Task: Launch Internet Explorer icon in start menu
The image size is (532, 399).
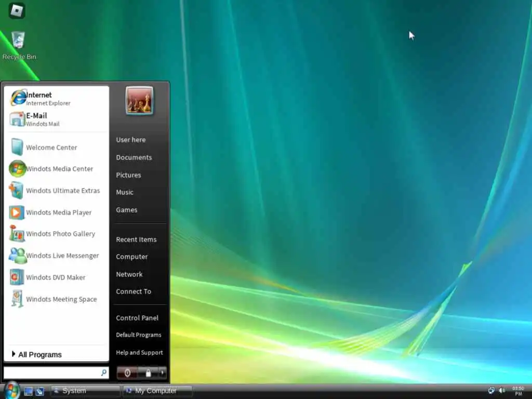Action: [18, 98]
